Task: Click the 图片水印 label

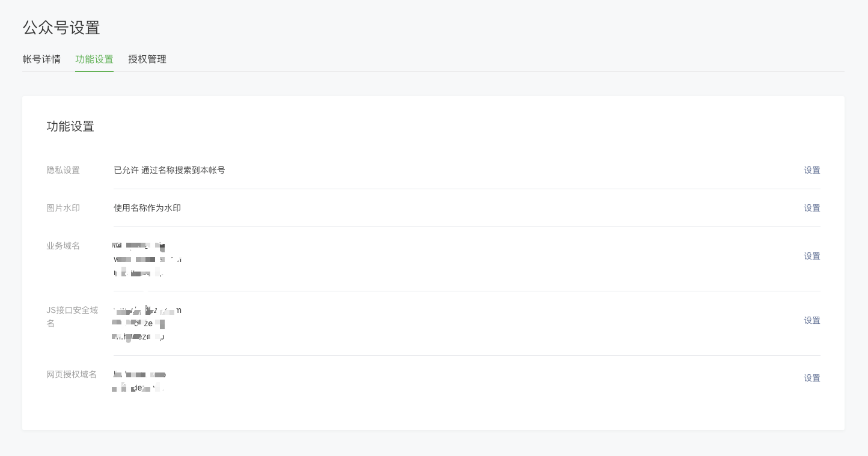Action: pos(63,208)
